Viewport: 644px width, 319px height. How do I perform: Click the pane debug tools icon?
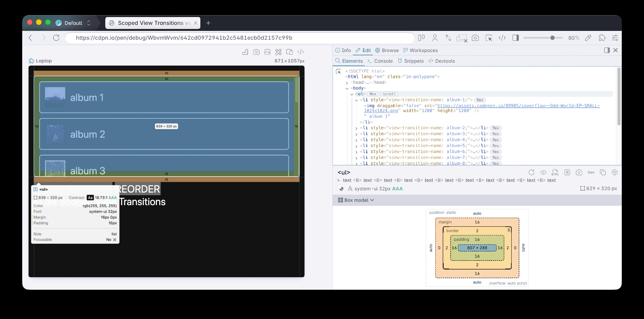(278, 52)
